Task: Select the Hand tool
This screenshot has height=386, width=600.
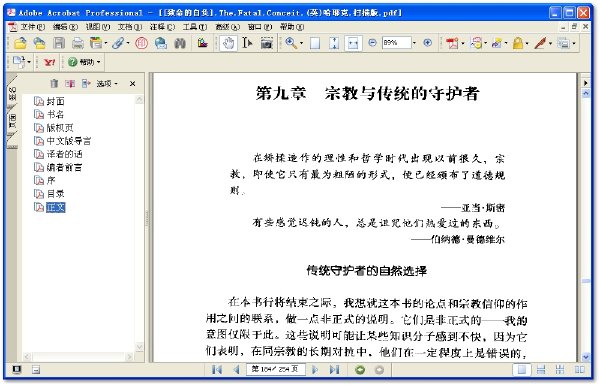Action: (228, 43)
